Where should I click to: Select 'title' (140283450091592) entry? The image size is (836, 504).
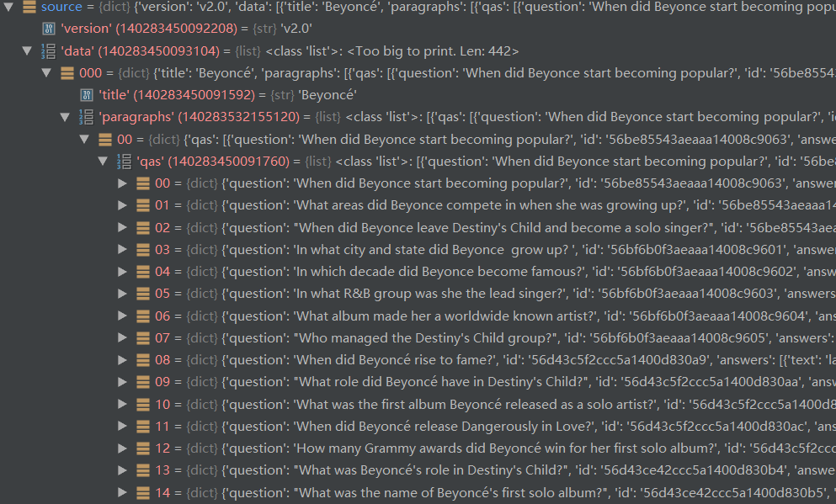pos(177,95)
